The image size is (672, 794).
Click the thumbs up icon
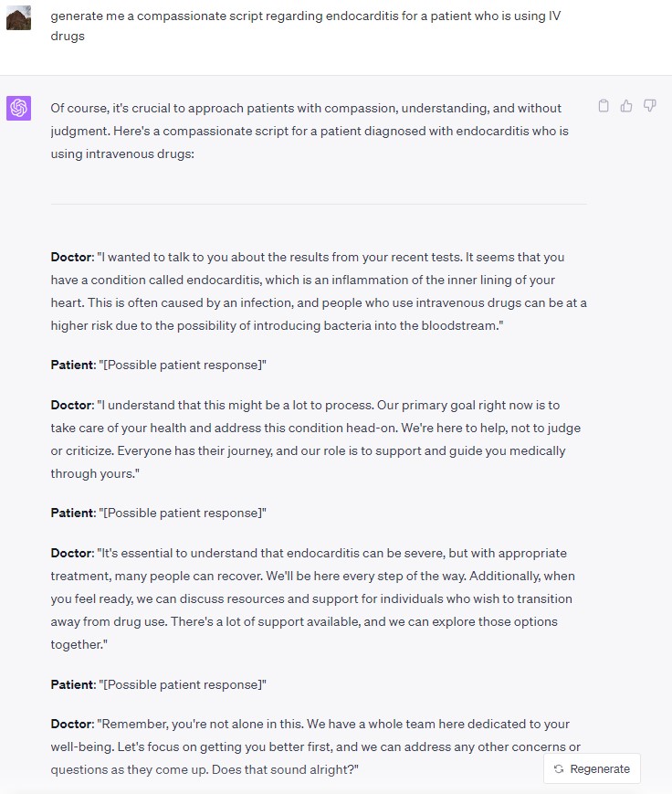click(626, 106)
